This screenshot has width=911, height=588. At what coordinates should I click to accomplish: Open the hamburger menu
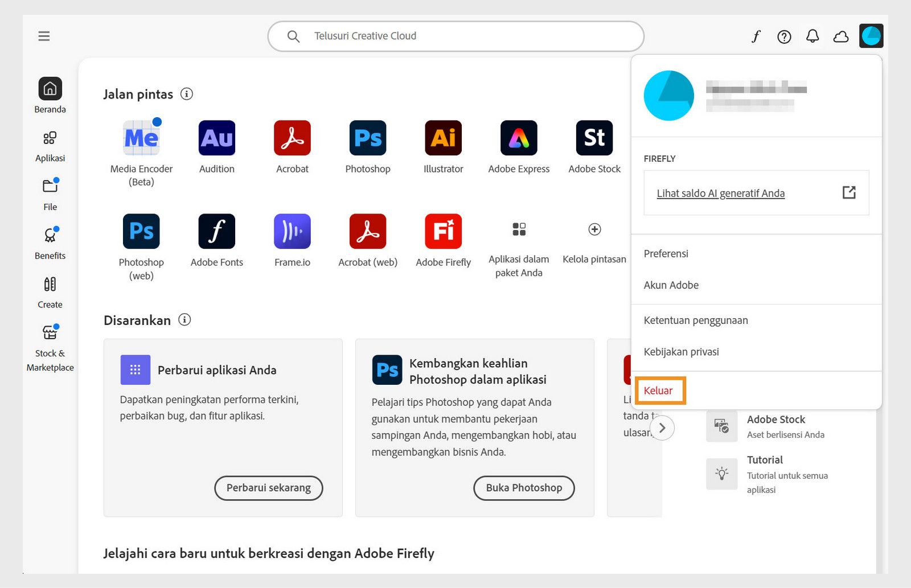pyautogui.click(x=44, y=36)
